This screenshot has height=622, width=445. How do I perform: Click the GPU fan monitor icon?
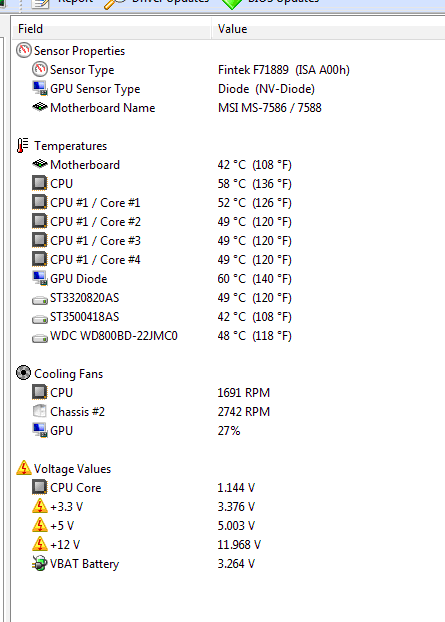point(40,430)
